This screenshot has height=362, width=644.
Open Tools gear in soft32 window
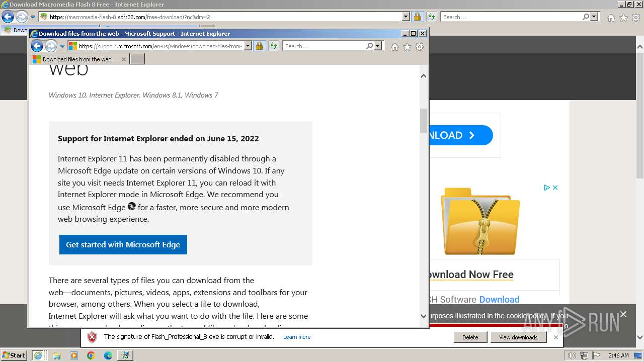click(636, 18)
